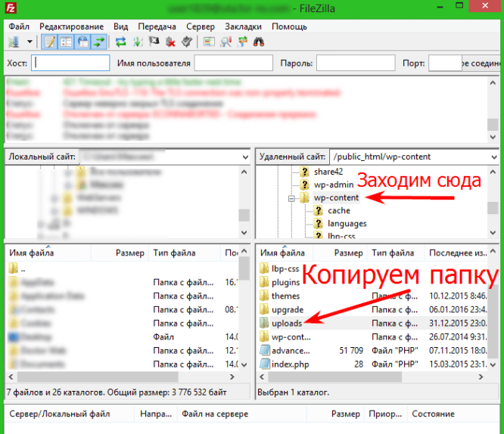Sort remote list by Имя файла
The image size is (504, 434).
pos(282,253)
